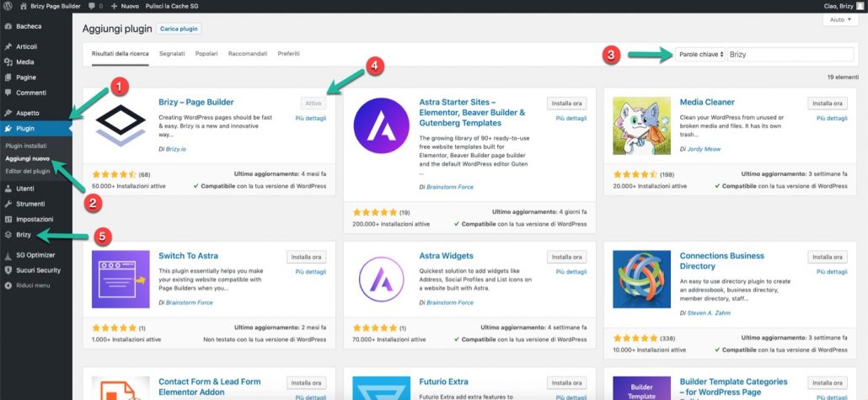Screen dimensions: 868x400
Task: Install Astra Starter Sites plugin
Action: tap(567, 103)
